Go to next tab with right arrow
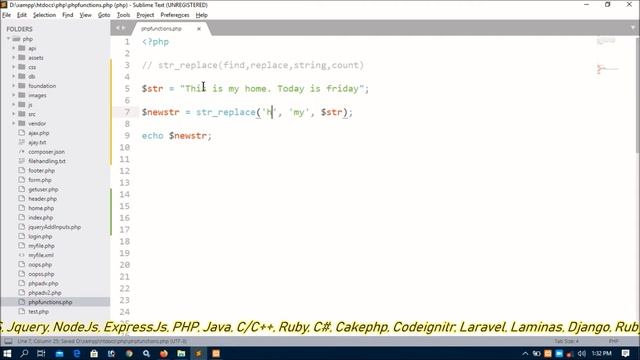Screen dimensions: 640x360 [x=123, y=28]
